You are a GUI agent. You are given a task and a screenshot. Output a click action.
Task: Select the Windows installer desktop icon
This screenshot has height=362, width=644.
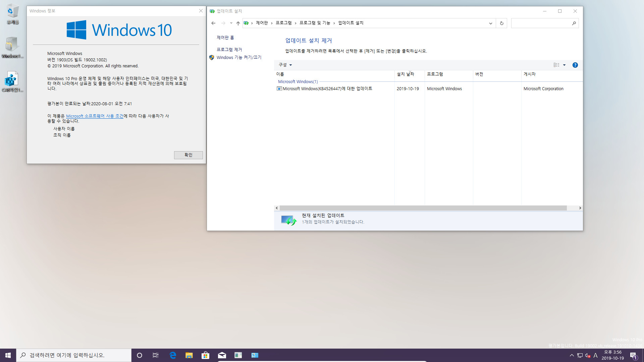[12, 48]
